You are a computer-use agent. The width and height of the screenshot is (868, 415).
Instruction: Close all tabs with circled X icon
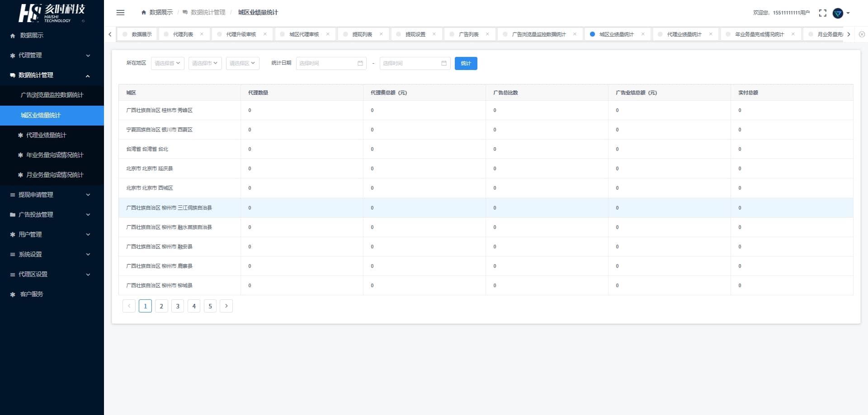[862, 34]
